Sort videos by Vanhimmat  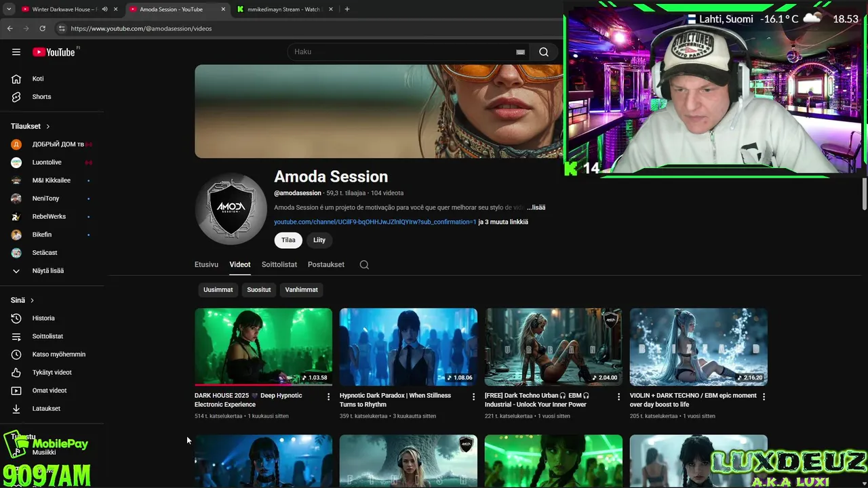point(301,290)
